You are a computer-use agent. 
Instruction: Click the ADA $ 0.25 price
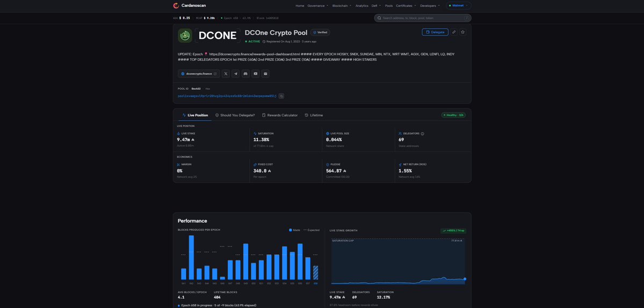pyautogui.click(x=182, y=18)
